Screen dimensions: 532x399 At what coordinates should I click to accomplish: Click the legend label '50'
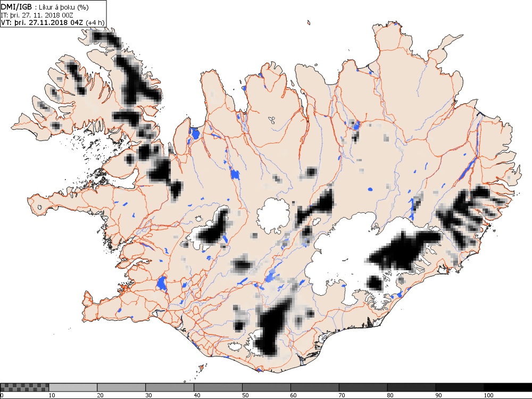(245, 395)
